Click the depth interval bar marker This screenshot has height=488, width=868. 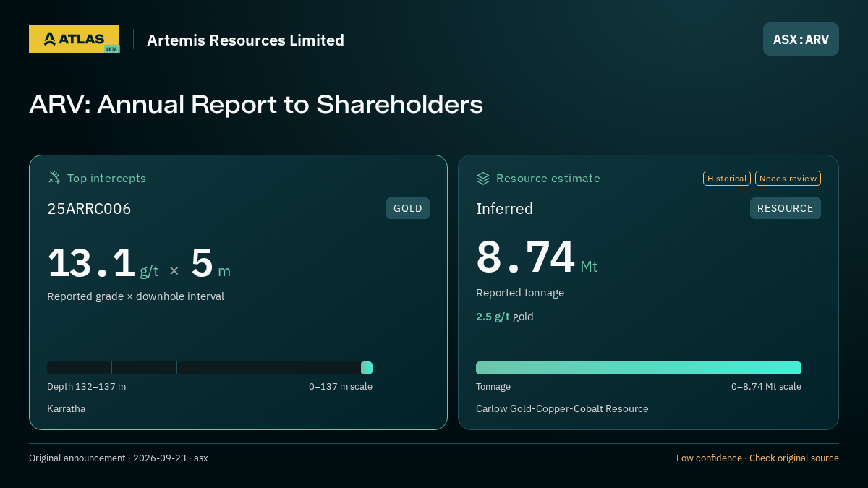367,368
